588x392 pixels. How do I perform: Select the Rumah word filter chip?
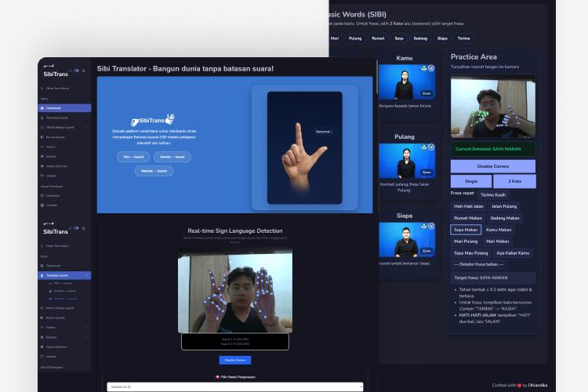378,38
